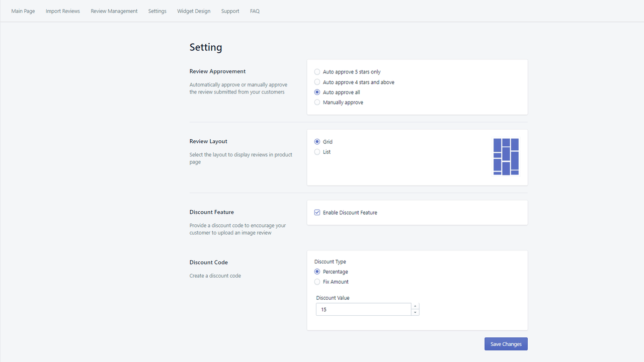
Task: Select Grid review layout
Action: 317,142
